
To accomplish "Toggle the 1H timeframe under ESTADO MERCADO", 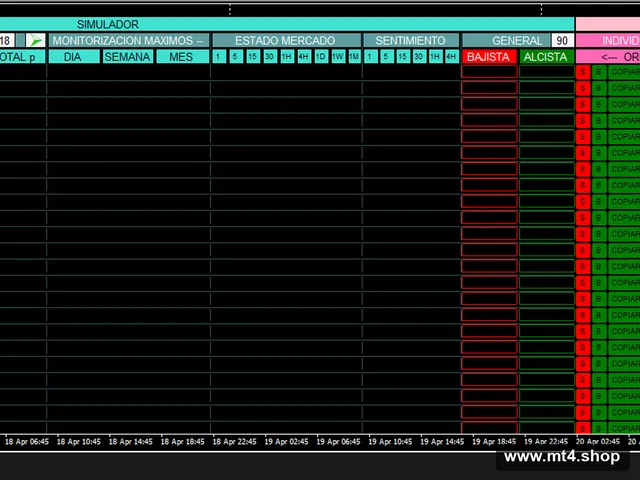I will pos(287,56).
